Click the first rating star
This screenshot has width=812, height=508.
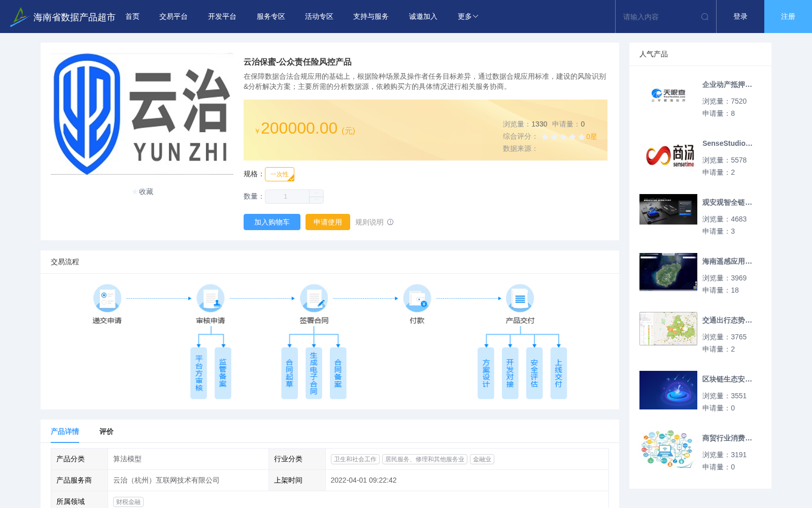click(x=545, y=137)
